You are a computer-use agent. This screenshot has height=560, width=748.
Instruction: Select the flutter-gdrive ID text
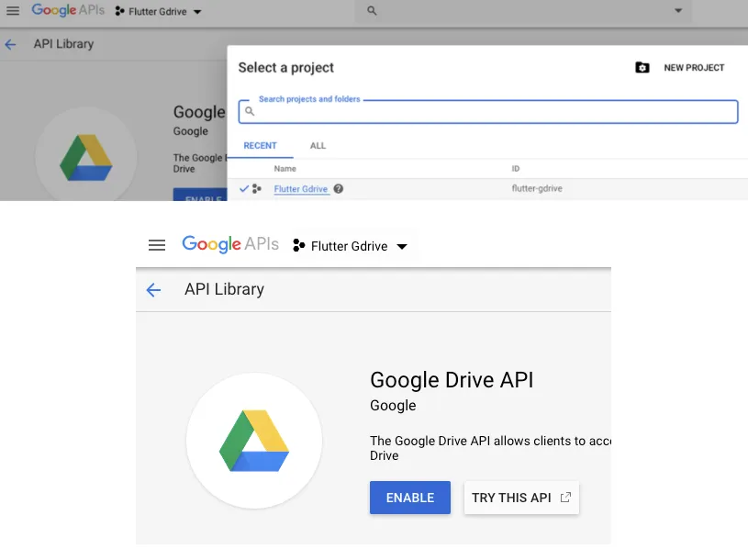pyautogui.click(x=537, y=188)
